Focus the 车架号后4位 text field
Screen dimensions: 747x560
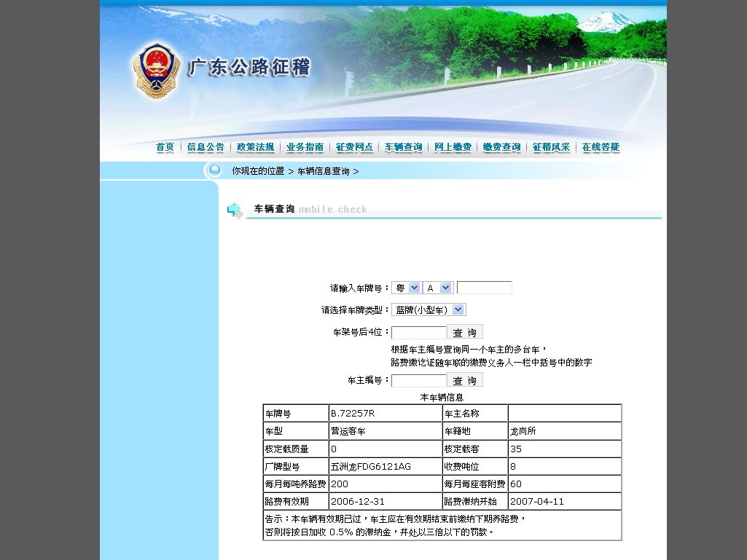[x=418, y=332]
